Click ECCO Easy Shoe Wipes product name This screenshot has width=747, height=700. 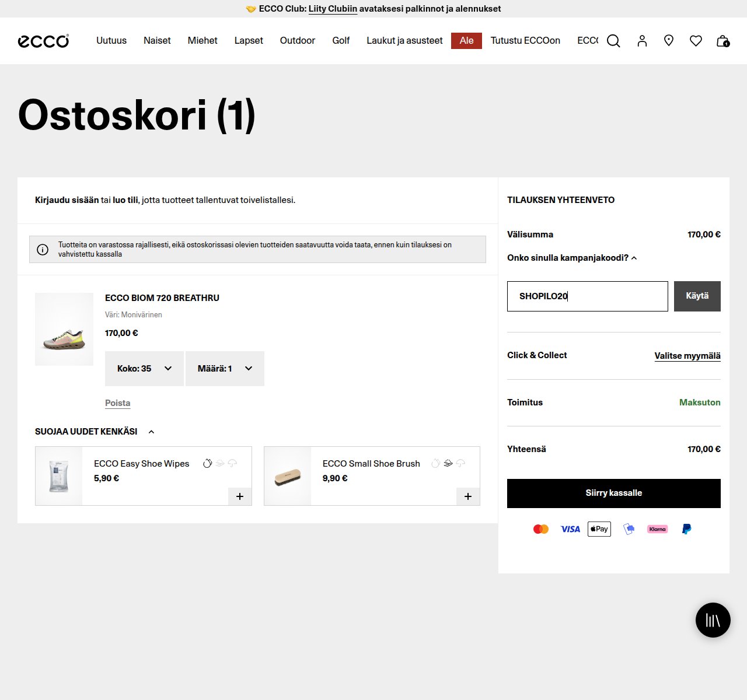point(141,464)
